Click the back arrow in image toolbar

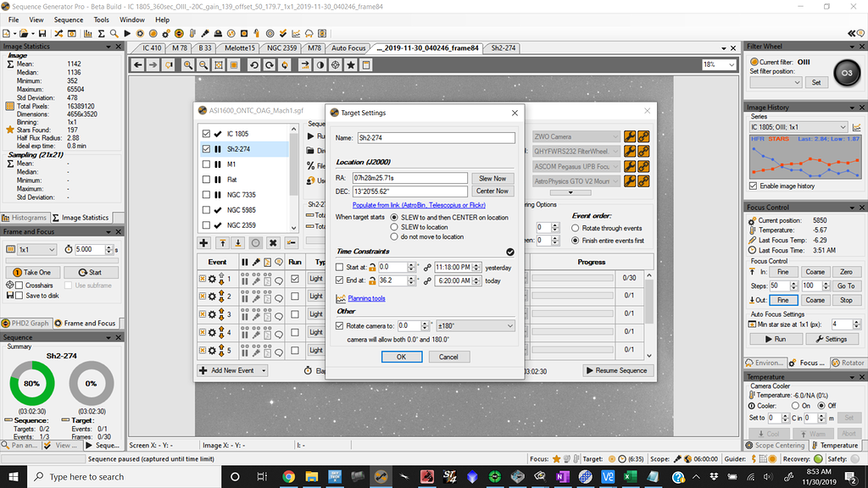click(x=139, y=64)
